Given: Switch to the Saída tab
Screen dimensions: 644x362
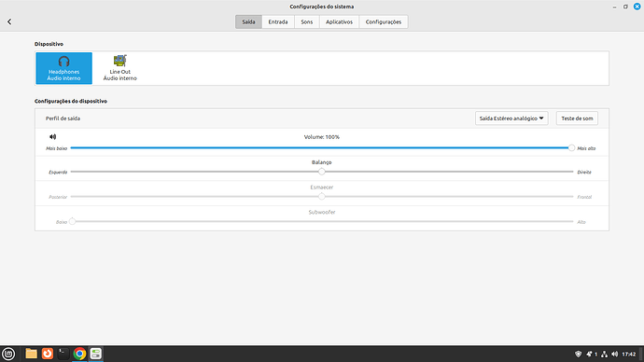Looking at the screenshot, I should (x=248, y=21).
